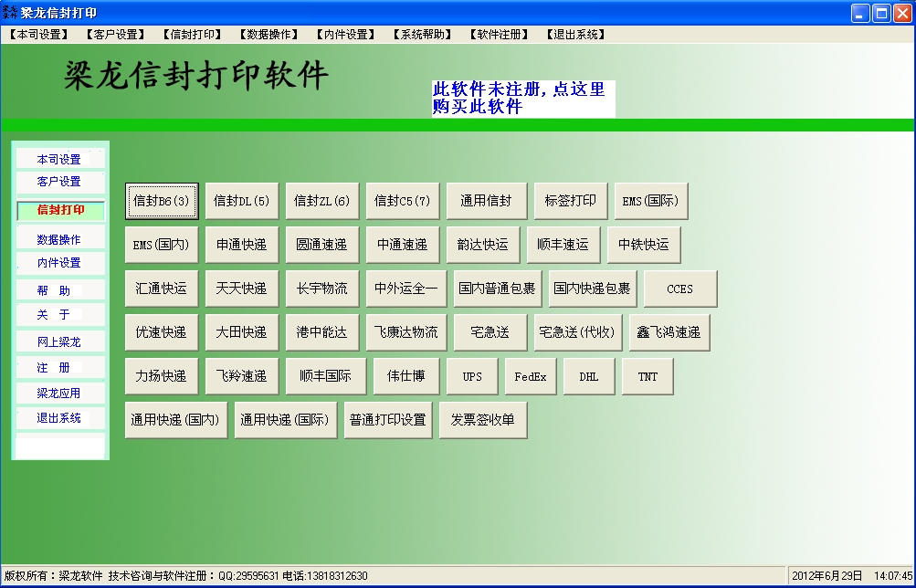Select the EMS(国内) template
The width and height of the screenshot is (916, 588).
162,245
